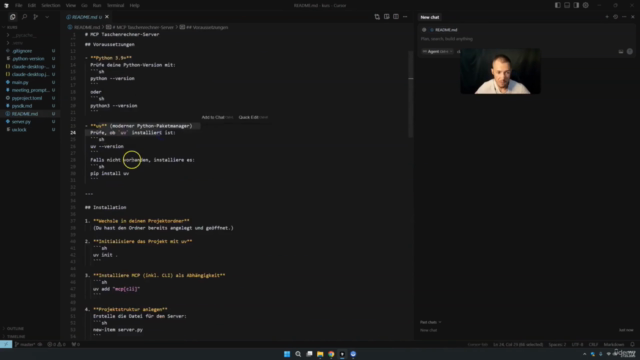Open the Selection menu
The height and width of the screenshot is (360, 640).
pyautogui.click(x=51, y=5)
